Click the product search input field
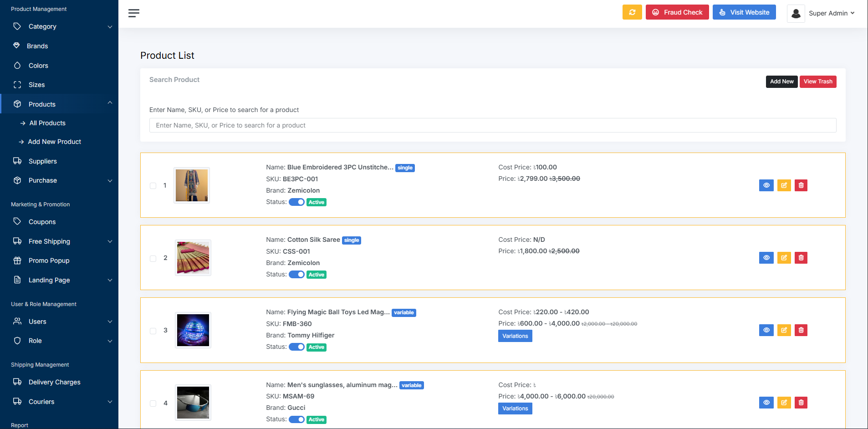 pyautogui.click(x=492, y=125)
